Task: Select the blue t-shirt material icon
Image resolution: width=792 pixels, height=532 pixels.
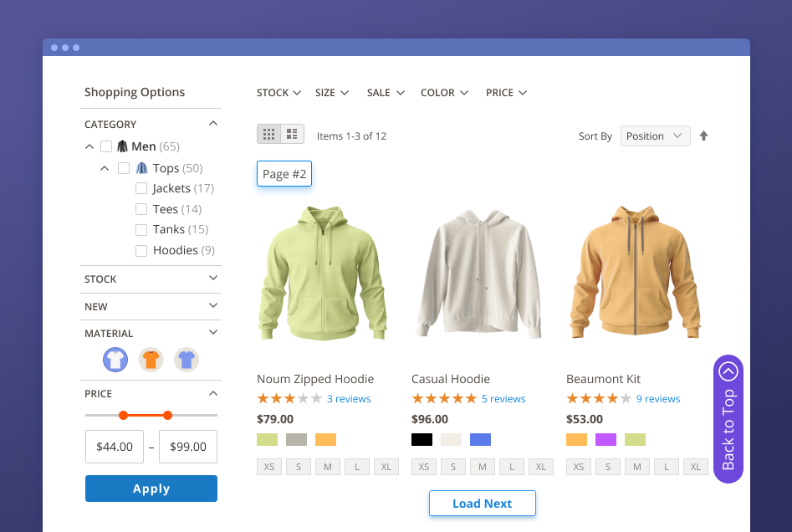Action: (x=187, y=360)
